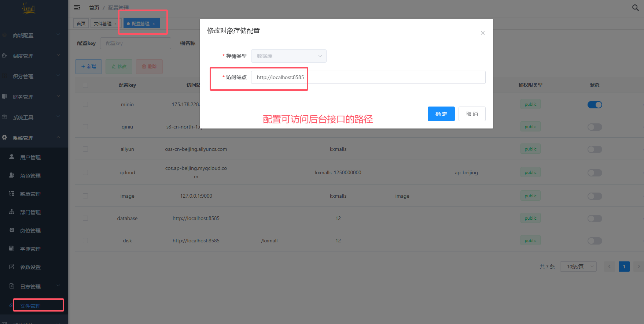Open the 存储类型 dropdown
644x324 pixels.
point(288,56)
